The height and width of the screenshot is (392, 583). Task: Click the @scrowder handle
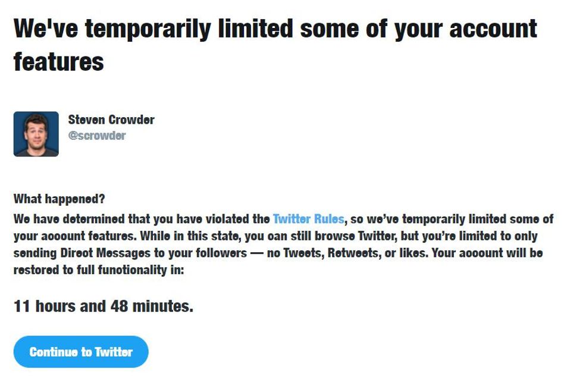[x=97, y=136]
